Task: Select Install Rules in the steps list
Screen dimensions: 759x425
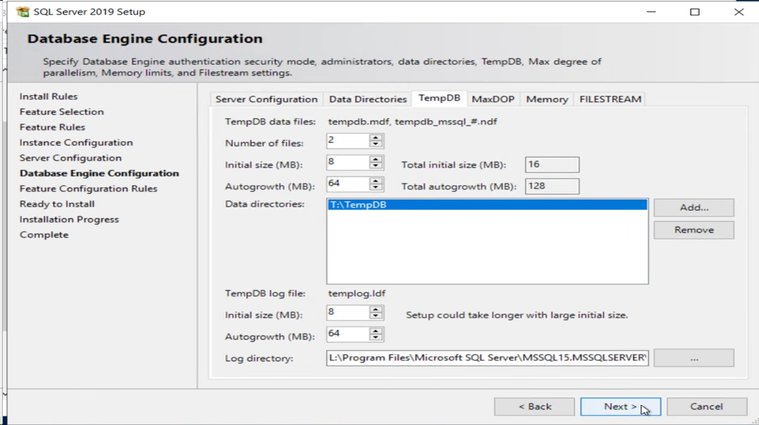Action: pos(48,96)
